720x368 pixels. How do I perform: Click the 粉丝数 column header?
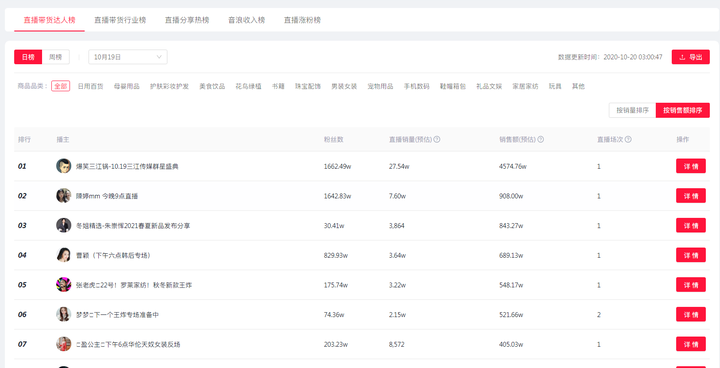(333, 140)
